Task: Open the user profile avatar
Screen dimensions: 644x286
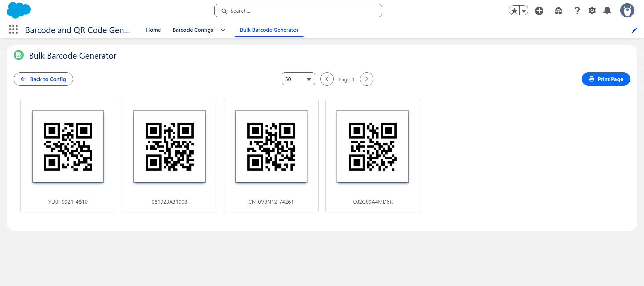Action: 627,11
